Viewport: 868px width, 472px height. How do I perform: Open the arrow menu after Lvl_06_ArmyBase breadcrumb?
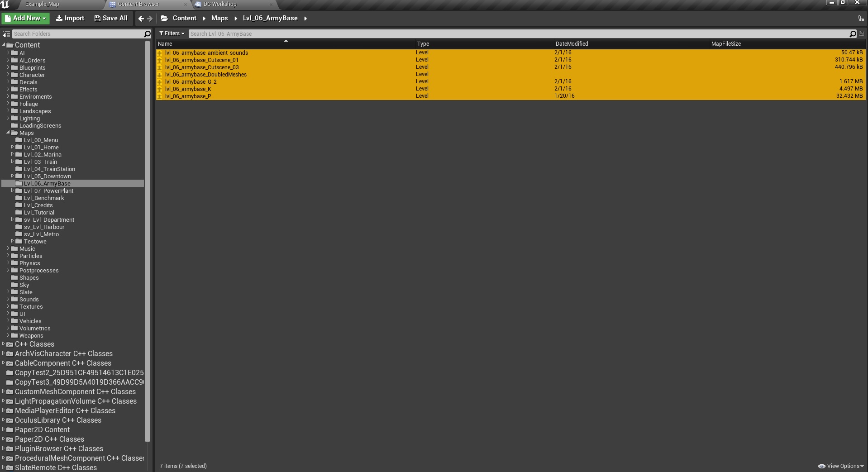pos(305,19)
